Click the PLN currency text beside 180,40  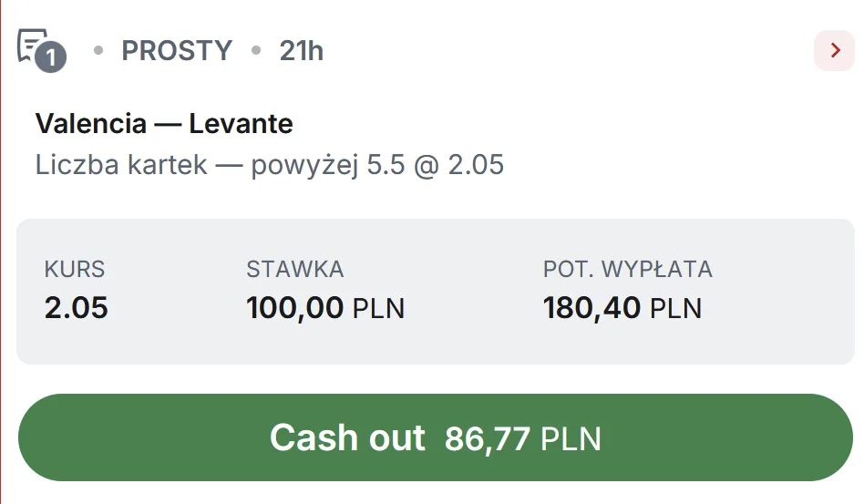[675, 309]
